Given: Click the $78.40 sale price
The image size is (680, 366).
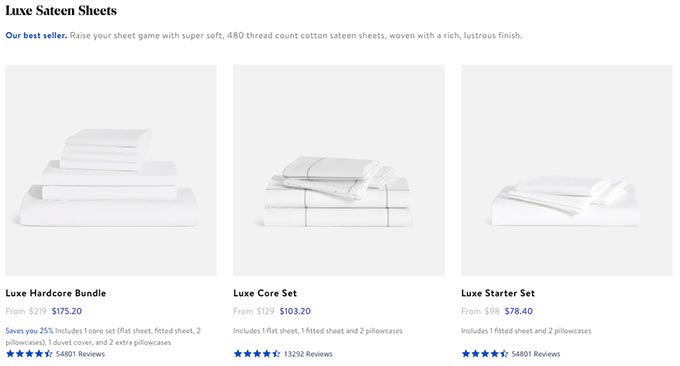Looking at the screenshot, I should [519, 311].
